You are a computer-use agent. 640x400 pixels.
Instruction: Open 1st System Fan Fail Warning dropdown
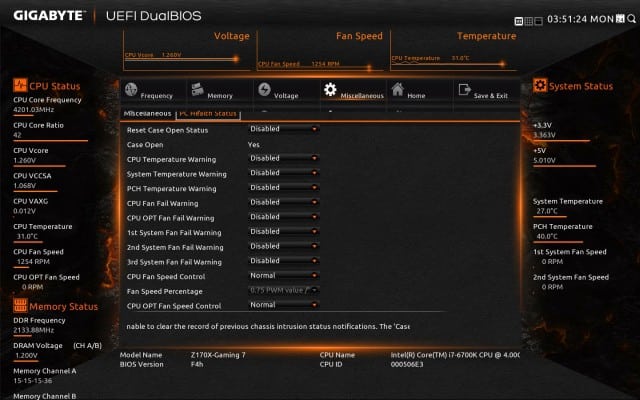click(284, 232)
